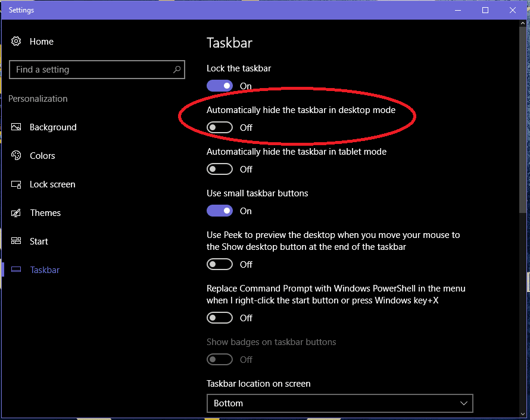Viewport: 530px width, 420px height.
Task: Toggle Replace Command Prompt with PowerShell
Action: (220, 318)
